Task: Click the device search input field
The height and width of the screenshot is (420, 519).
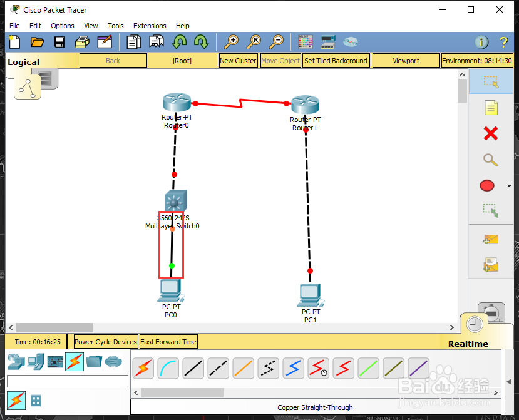Action: (x=68, y=381)
